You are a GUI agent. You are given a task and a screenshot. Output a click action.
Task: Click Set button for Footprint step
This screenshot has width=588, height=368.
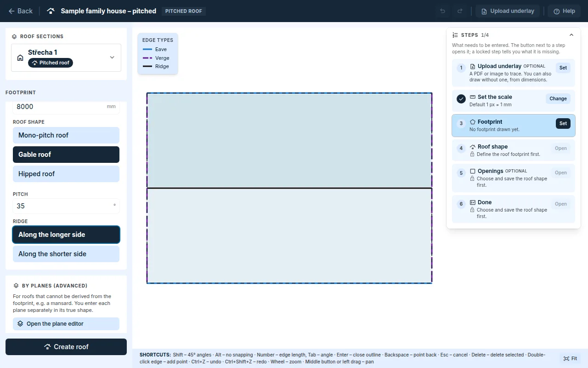tap(563, 123)
